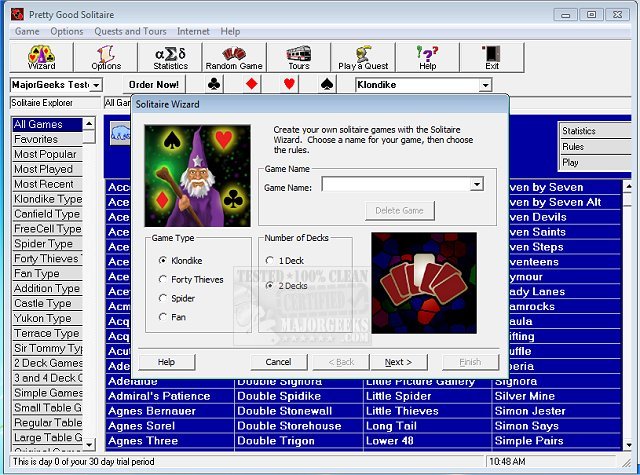Viewport: 640px width, 475px height.
Task: Select Little Spider game
Action: pyautogui.click(x=427, y=396)
